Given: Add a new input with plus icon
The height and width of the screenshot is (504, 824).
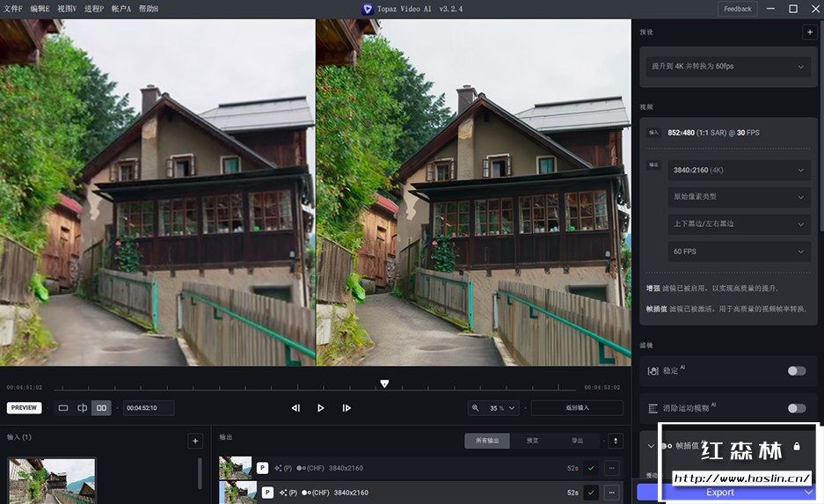Looking at the screenshot, I should click(195, 441).
